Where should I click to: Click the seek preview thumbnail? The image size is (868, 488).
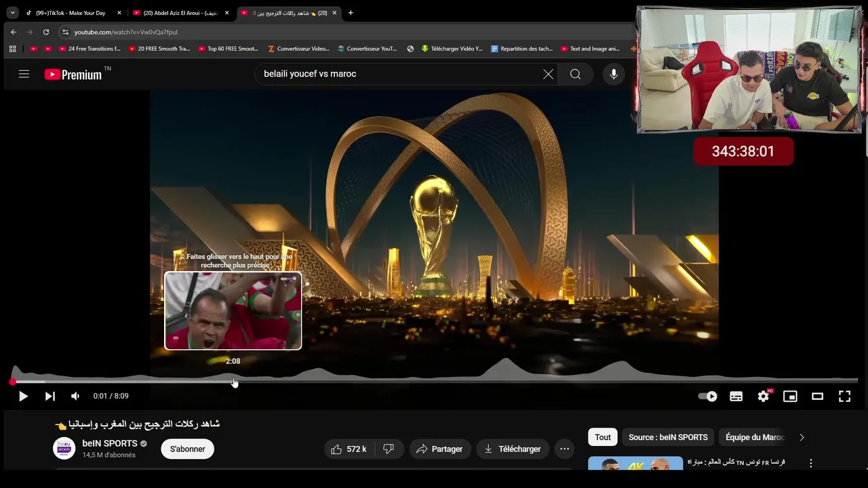233,310
